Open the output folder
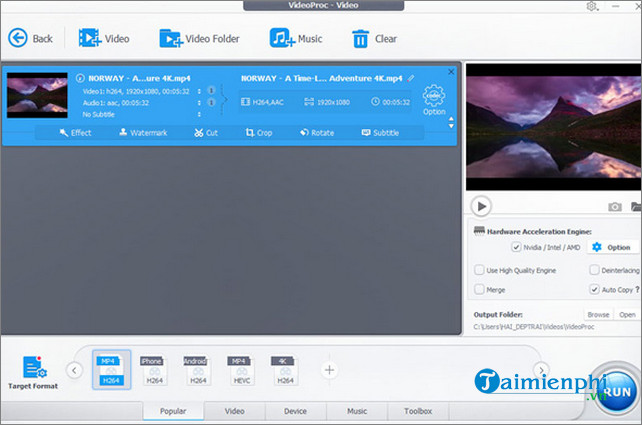The width and height of the screenshot is (642, 425). point(627,314)
